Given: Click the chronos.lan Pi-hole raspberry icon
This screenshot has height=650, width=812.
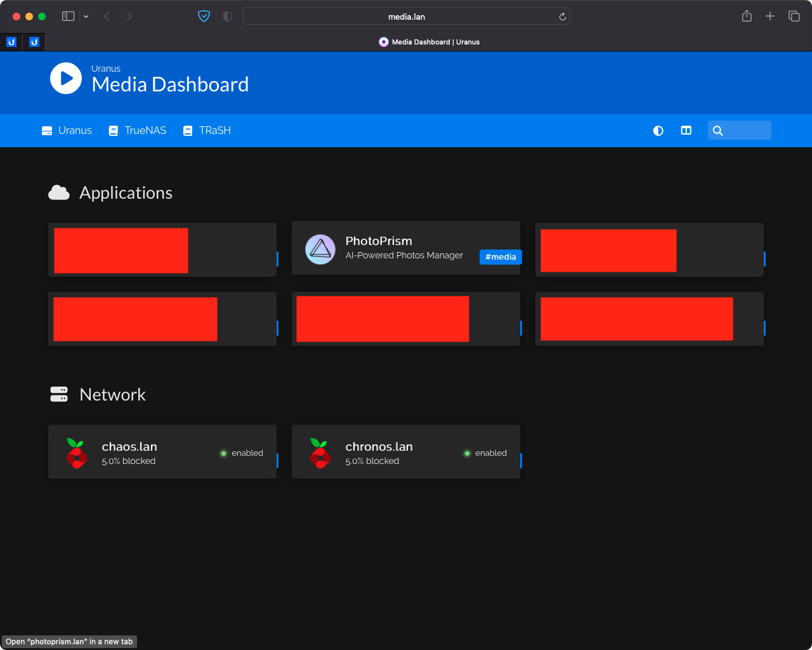Looking at the screenshot, I should 320,453.
